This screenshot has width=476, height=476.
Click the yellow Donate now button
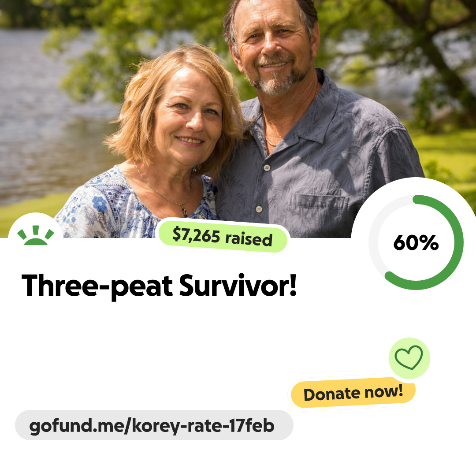point(353,393)
